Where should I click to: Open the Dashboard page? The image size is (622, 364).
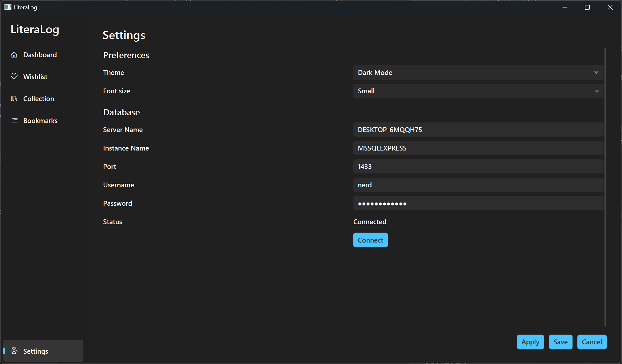pyautogui.click(x=43, y=55)
